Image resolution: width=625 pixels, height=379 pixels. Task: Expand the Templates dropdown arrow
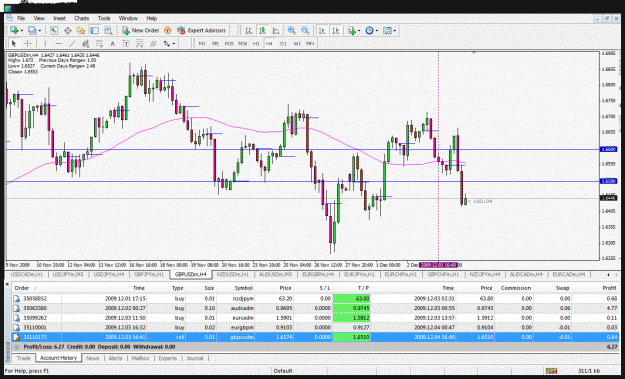[x=394, y=31]
